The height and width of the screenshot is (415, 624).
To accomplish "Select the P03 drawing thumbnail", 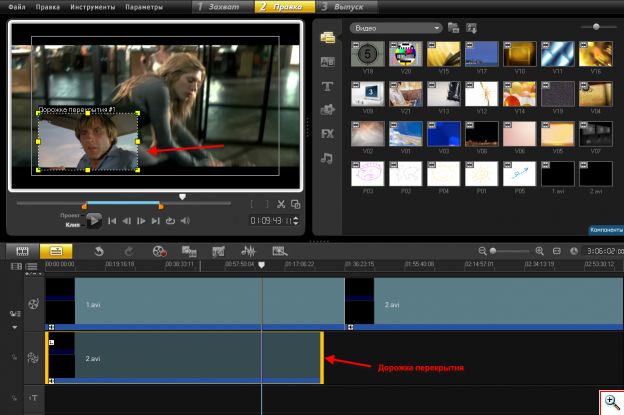I will tap(368, 173).
